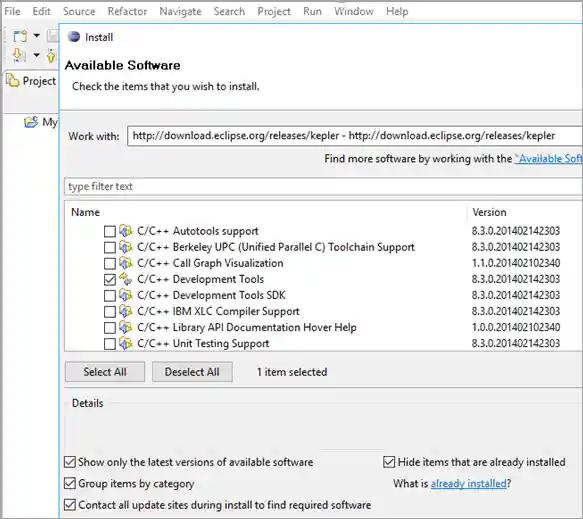583x519 pixels.
Task: Open the Help menu
Action: coord(397,11)
